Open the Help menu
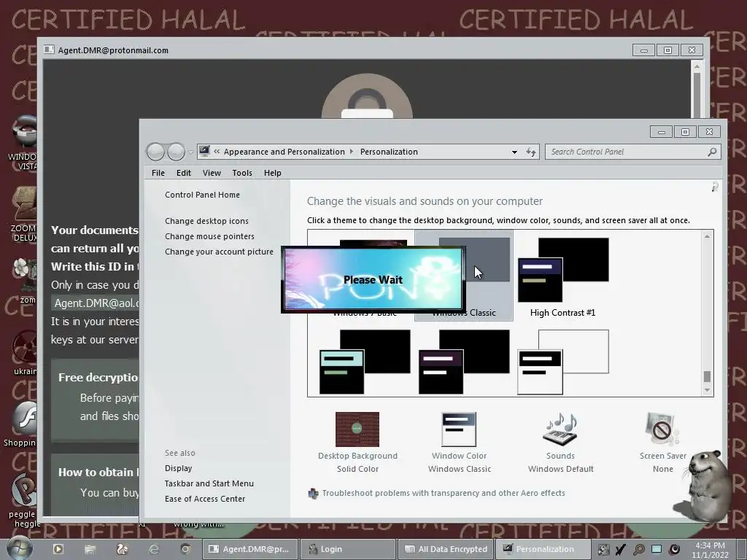 pyautogui.click(x=273, y=173)
